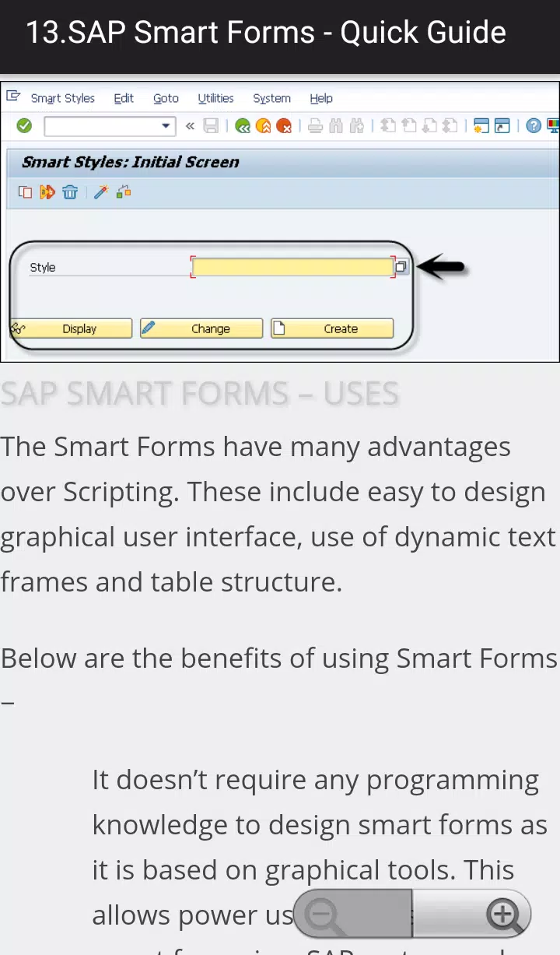Click the Find Next binoculars icon
This screenshot has width=560, height=955.
tap(357, 125)
